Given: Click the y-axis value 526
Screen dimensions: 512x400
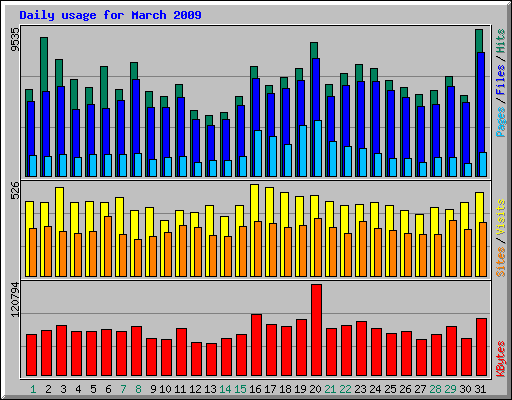Looking at the screenshot, I should [15, 190].
